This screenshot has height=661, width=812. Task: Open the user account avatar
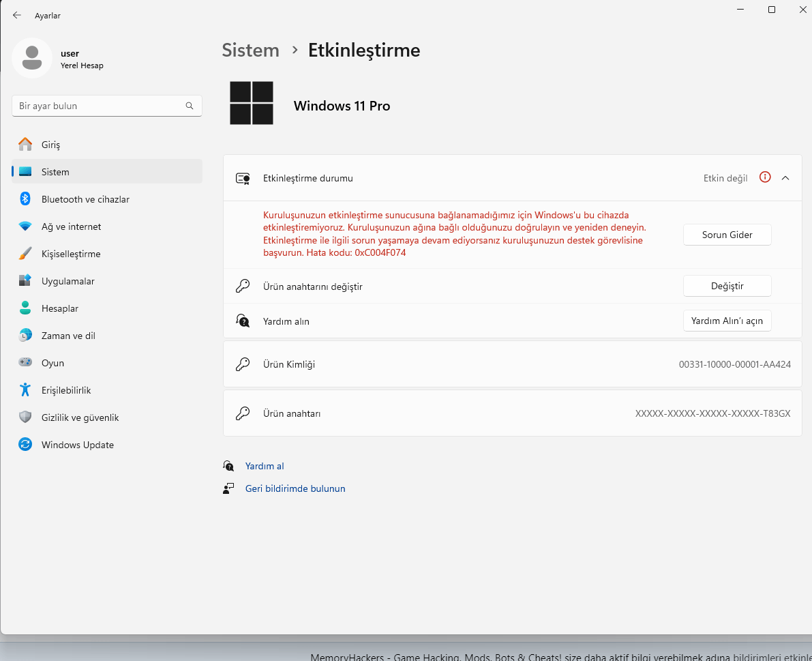tap(31, 58)
